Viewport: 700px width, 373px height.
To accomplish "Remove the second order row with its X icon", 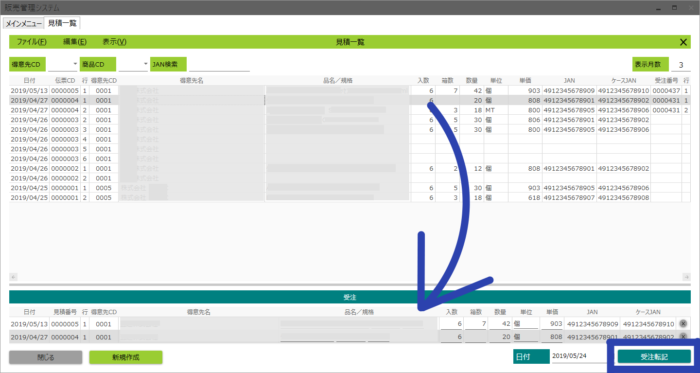I will 683,337.
